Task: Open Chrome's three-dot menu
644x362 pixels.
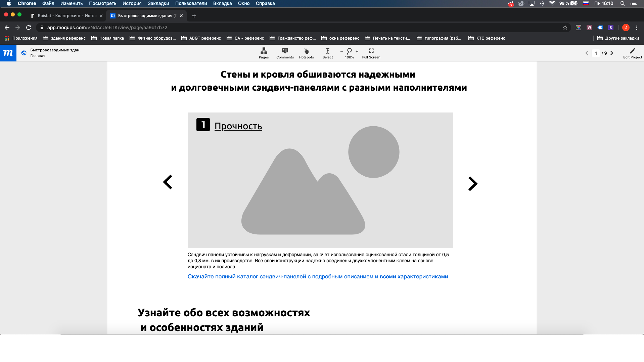Action: click(637, 28)
